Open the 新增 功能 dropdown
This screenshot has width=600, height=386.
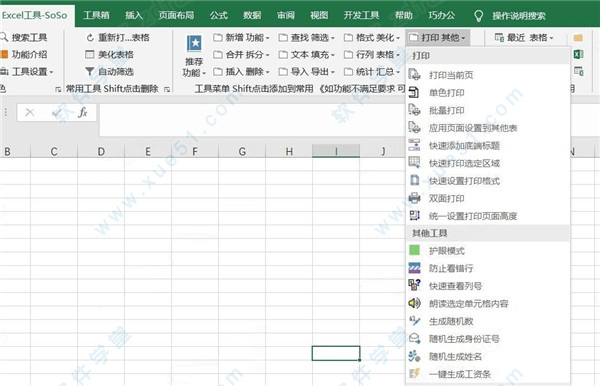pos(241,37)
